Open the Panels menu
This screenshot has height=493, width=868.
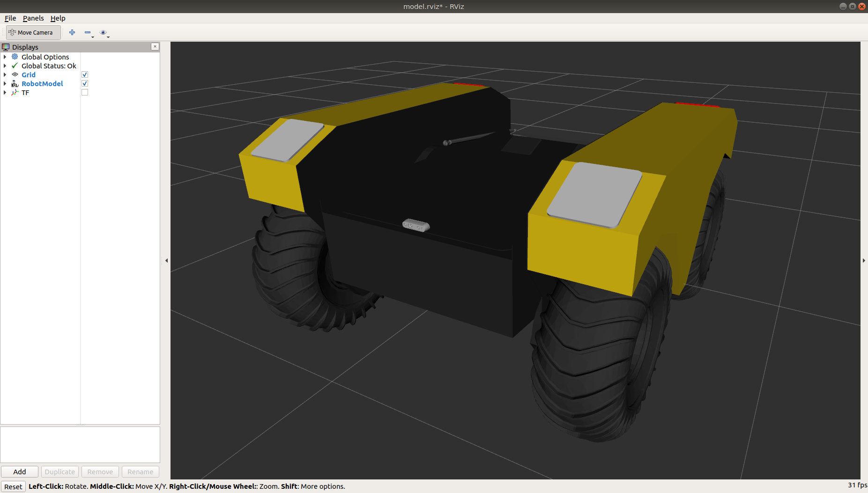pyautogui.click(x=33, y=18)
